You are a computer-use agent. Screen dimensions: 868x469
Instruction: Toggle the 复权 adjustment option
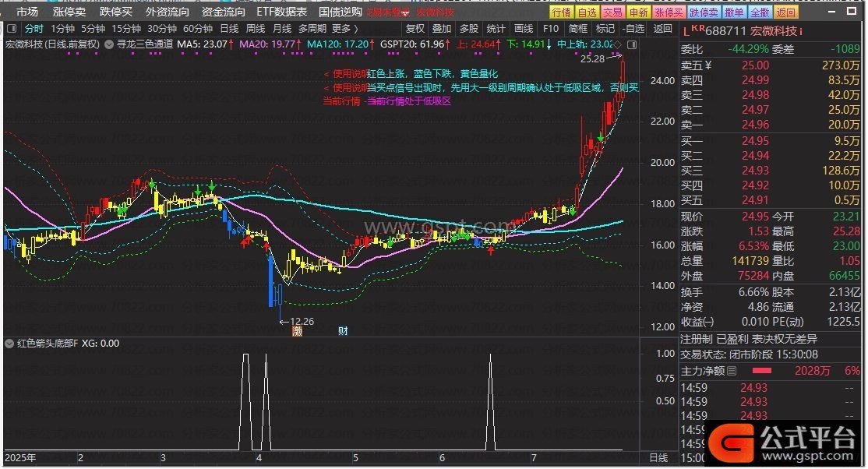coord(415,29)
